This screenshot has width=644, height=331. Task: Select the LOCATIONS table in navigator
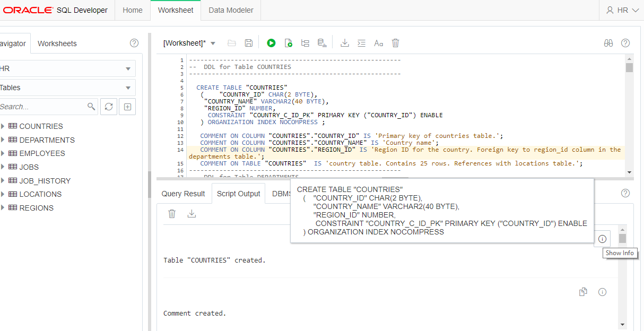(x=40, y=194)
